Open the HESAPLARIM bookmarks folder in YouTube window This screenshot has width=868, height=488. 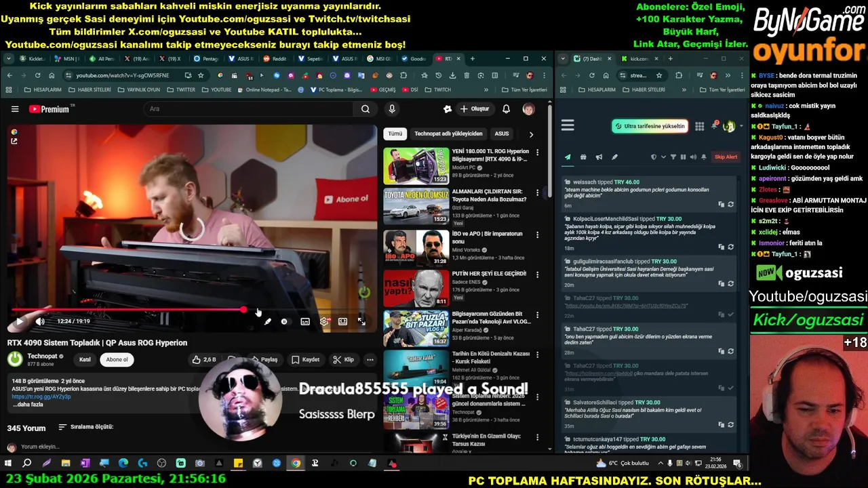click(43, 89)
